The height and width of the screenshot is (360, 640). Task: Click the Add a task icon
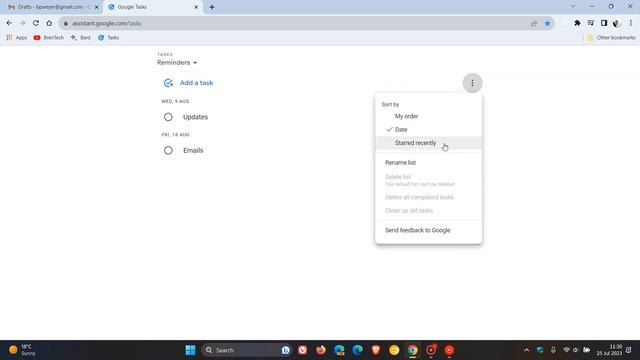(x=168, y=83)
